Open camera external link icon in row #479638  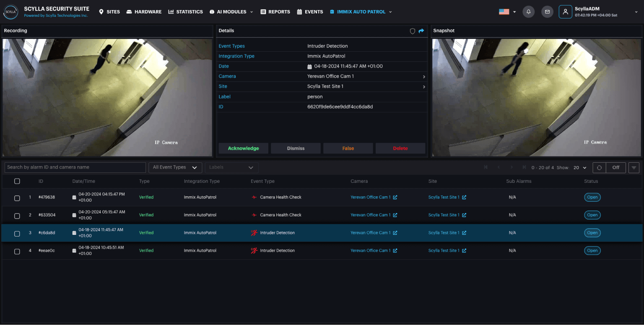395,197
